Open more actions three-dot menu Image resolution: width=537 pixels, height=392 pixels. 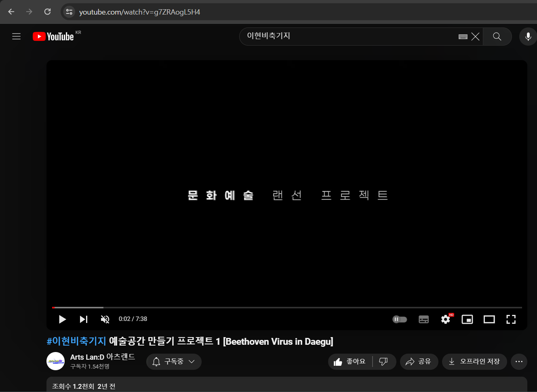519,361
